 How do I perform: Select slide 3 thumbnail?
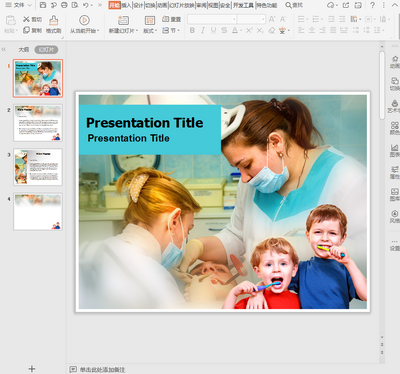click(x=38, y=167)
